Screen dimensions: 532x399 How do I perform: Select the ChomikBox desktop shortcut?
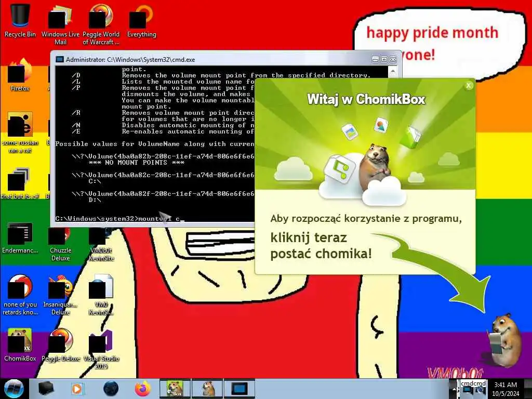click(20, 344)
